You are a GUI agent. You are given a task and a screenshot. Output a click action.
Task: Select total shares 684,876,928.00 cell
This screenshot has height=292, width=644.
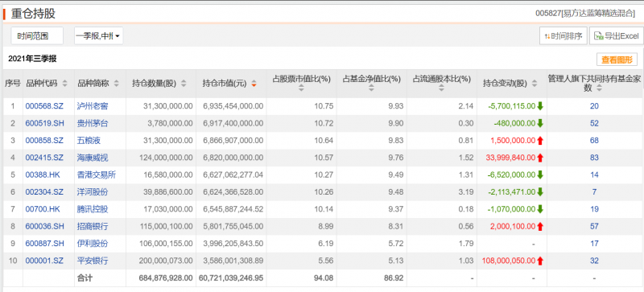point(166,278)
